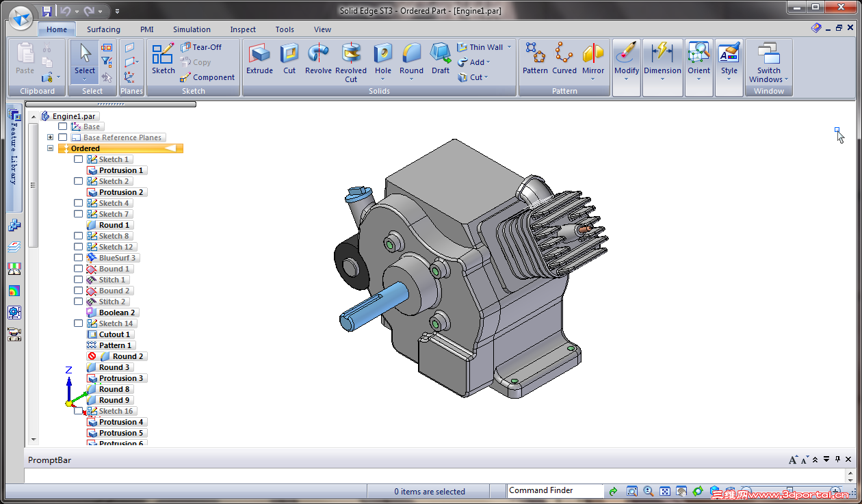Open the Inspect tab
Viewport: 862px width, 504px height.
coord(243,29)
